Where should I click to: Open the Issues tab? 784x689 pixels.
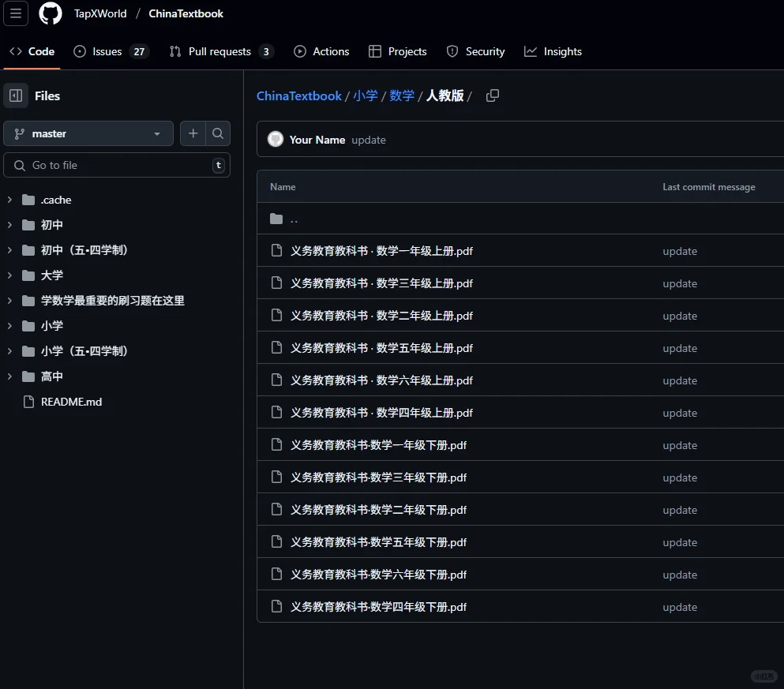click(x=111, y=51)
